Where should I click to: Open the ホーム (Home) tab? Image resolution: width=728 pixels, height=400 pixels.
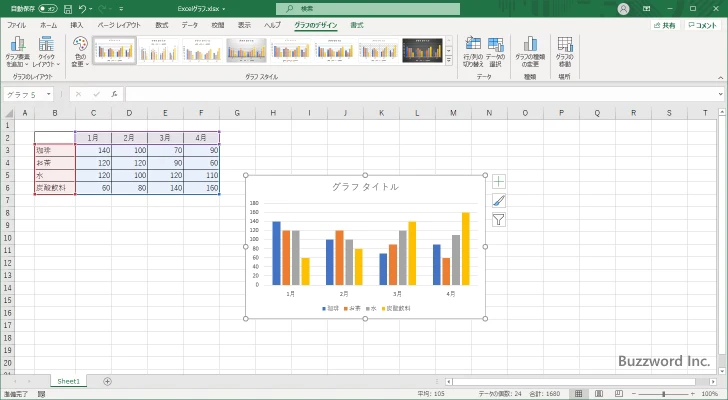click(49, 25)
